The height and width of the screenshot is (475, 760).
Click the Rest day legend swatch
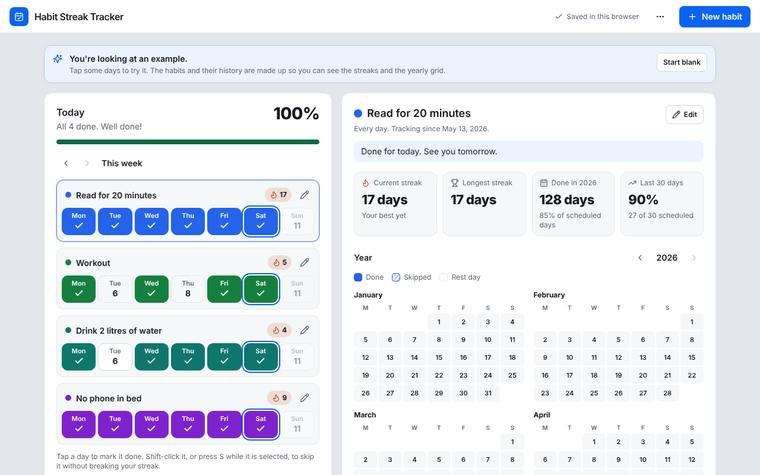point(443,277)
